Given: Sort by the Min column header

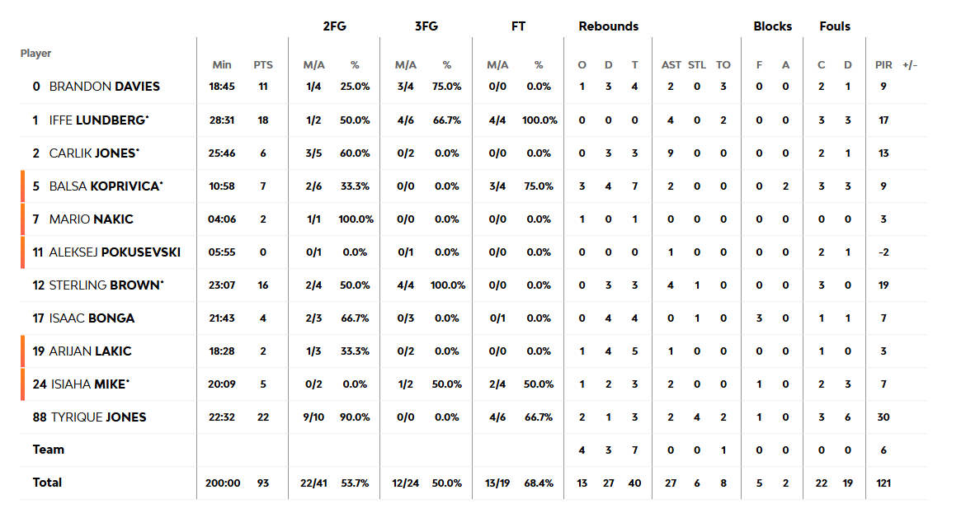Looking at the screenshot, I should tap(222, 65).
